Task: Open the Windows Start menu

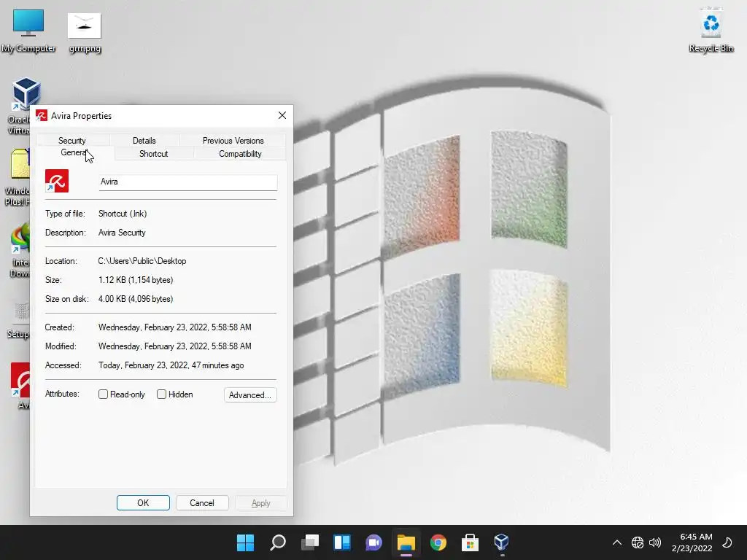Action: (x=245, y=542)
